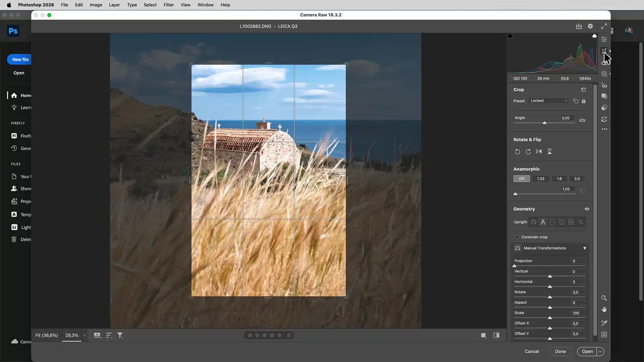Enable the Constrain crop checkbox
This screenshot has width=644, height=362.
pyautogui.click(x=517, y=237)
